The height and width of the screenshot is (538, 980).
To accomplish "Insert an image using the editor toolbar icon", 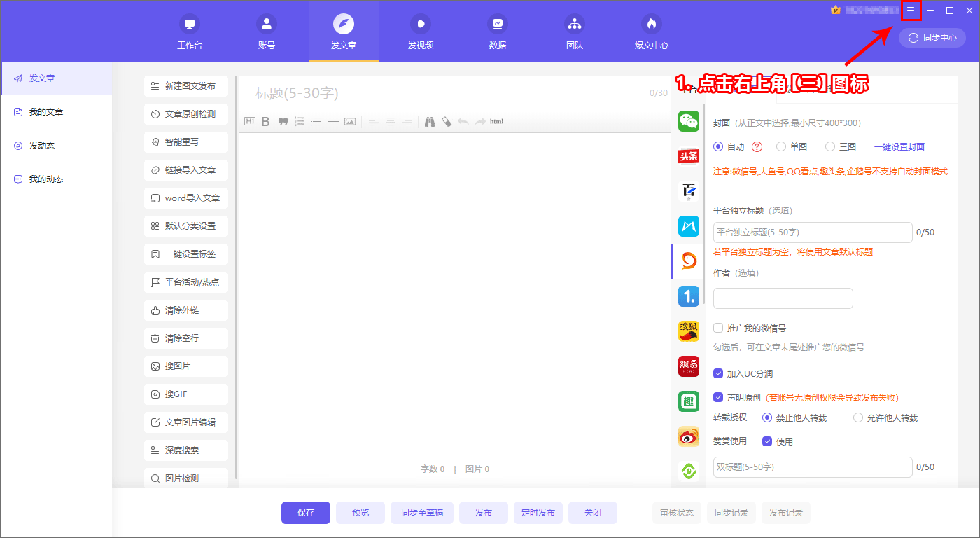I will coord(350,121).
